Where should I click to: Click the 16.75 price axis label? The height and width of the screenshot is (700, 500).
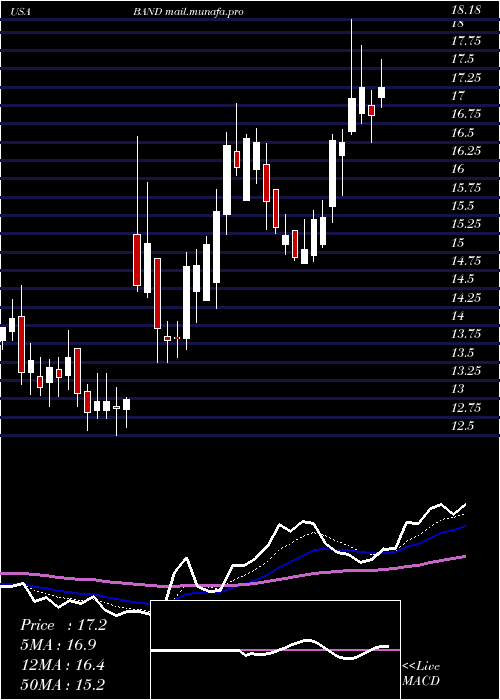(x=466, y=114)
